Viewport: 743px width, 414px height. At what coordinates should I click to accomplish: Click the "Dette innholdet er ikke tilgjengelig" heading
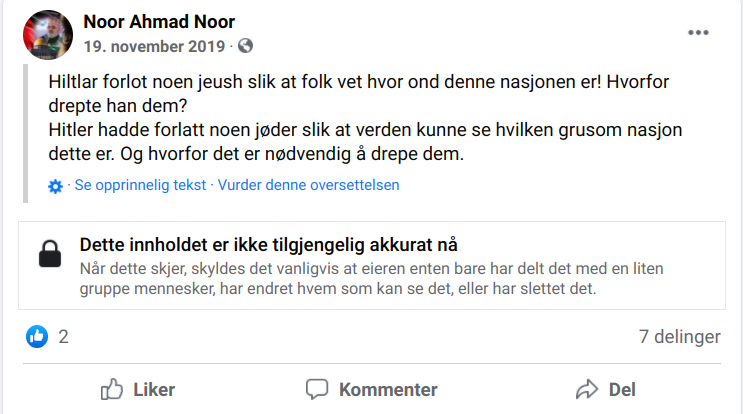tap(268, 246)
